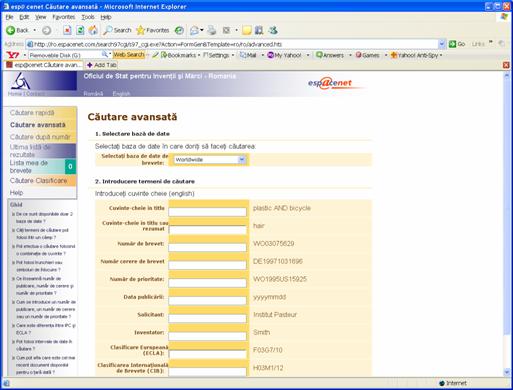The width and height of the screenshot is (513, 390).
Task: Click the Yahoo Y! logo
Action: [13, 55]
